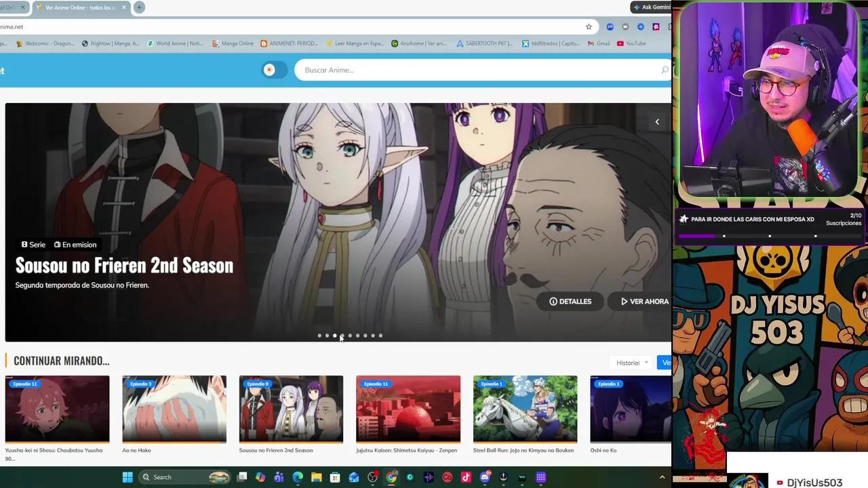868x488 pixels.
Task: Select the fifth carousel dot
Action: click(x=350, y=335)
